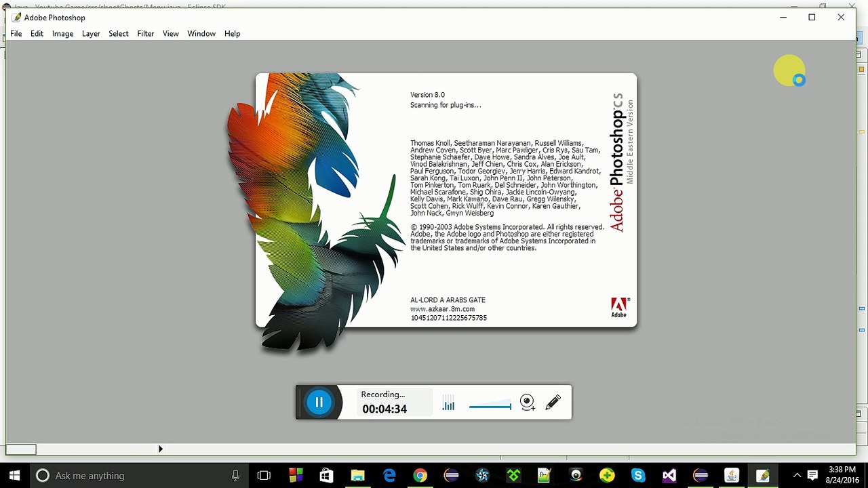Open Skype from the taskbar
Screen dimensions: 868x488
[x=638, y=475]
